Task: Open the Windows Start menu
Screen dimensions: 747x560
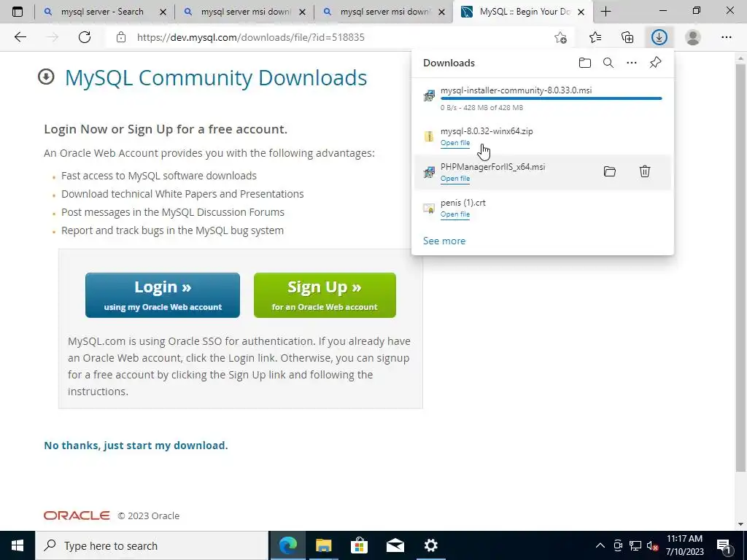Action: (18, 545)
